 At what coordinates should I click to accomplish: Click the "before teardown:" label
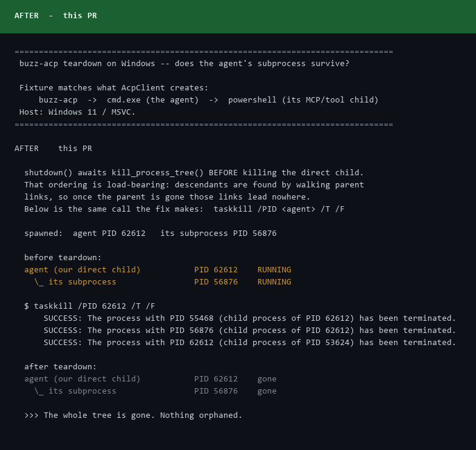click(63, 257)
